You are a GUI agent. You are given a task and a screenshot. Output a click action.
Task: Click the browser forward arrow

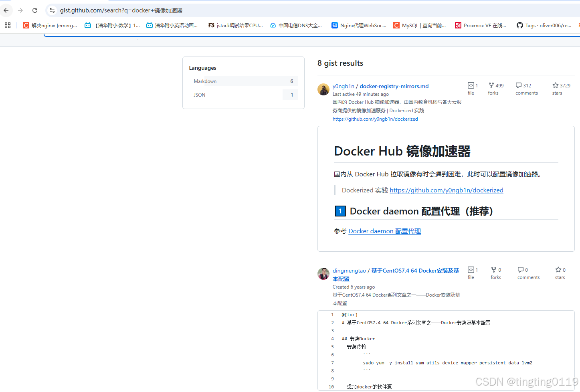(x=20, y=10)
